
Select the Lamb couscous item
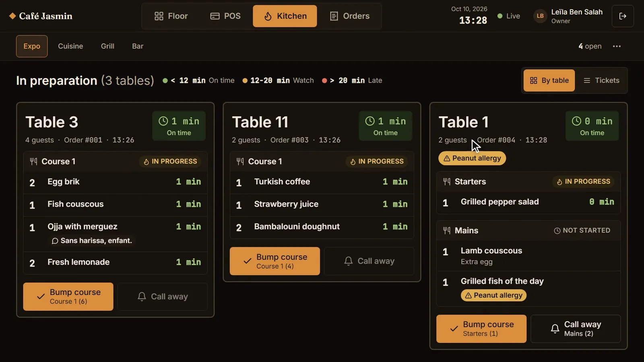pyautogui.click(x=528, y=256)
